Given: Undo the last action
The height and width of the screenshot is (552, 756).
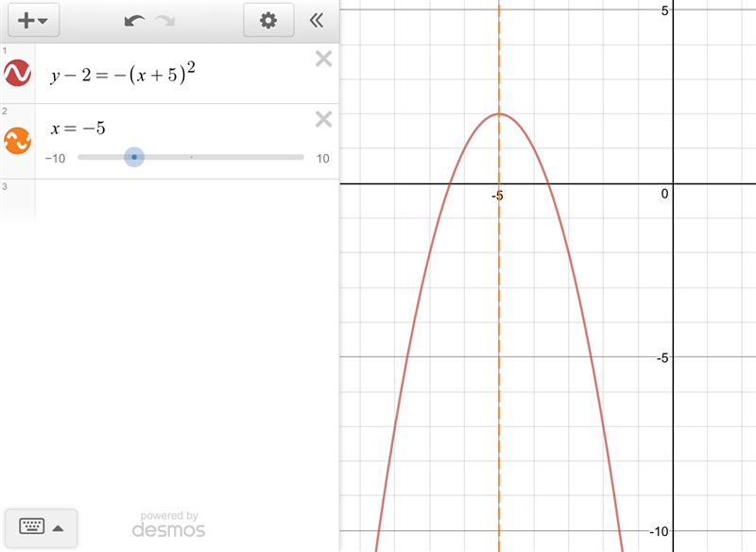Looking at the screenshot, I should tap(134, 21).
